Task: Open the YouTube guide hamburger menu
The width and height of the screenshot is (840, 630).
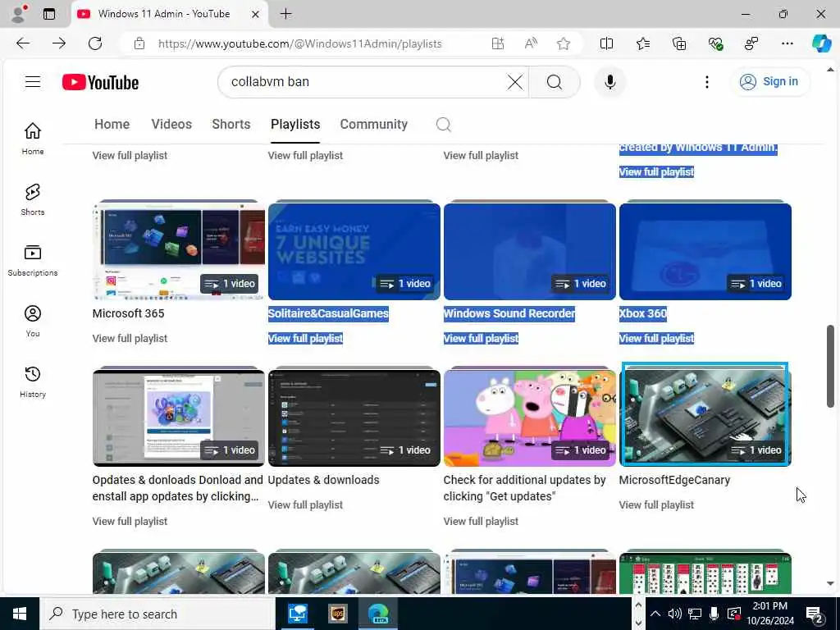Action: click(33, 81)
